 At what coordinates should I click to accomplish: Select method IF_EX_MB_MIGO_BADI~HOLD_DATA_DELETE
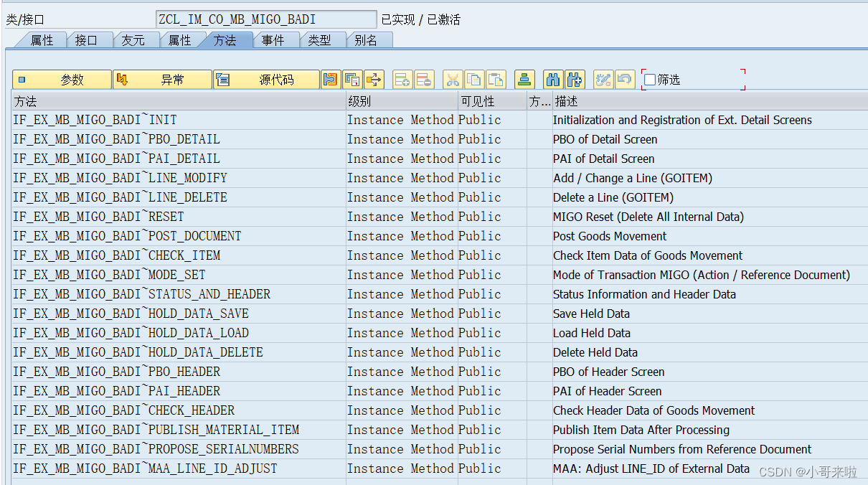click(138, 352)
